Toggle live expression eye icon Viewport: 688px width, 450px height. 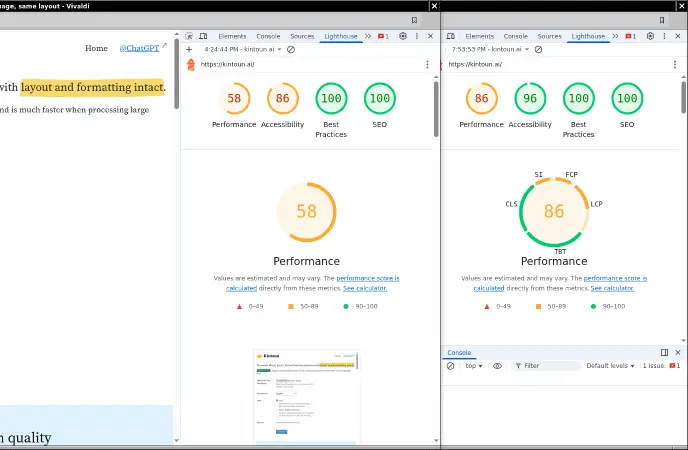497,366
